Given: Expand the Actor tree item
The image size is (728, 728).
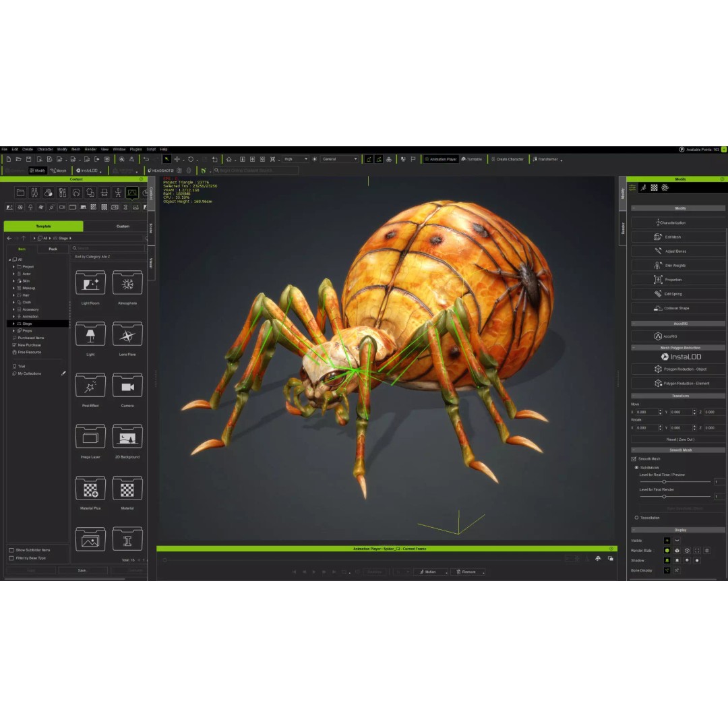Looking at the screenshot, I should click(x=13, y=274).
